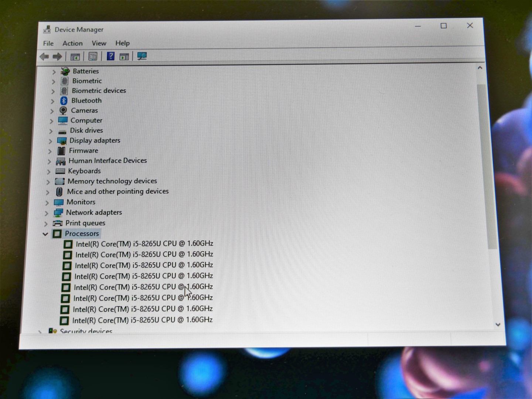
Task: Select the "Computer" tree label
Action: pos(86,120)
